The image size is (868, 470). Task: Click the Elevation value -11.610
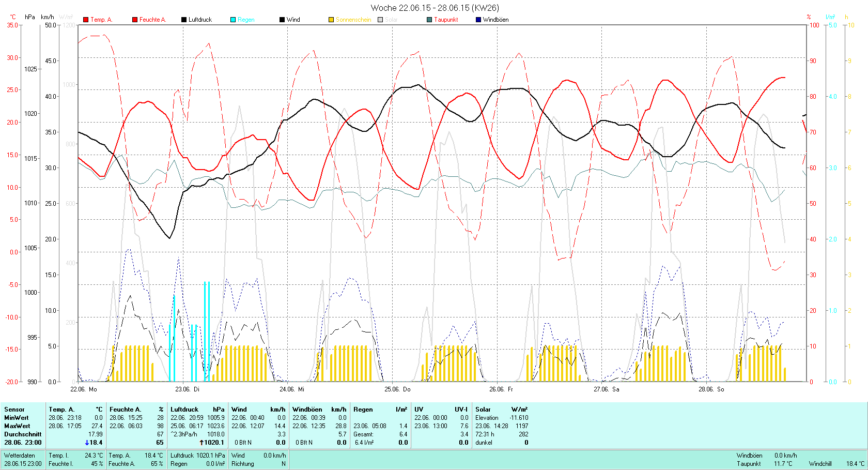click(519, 418)
